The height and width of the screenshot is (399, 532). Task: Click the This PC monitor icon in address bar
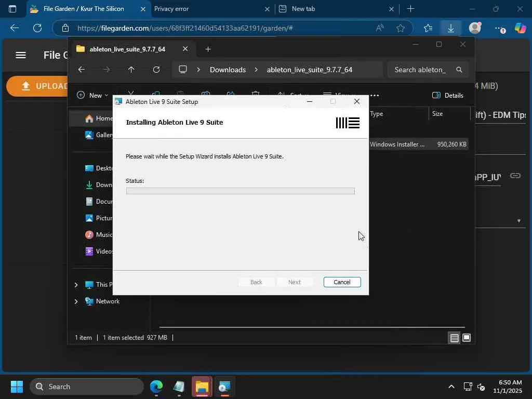183,70
